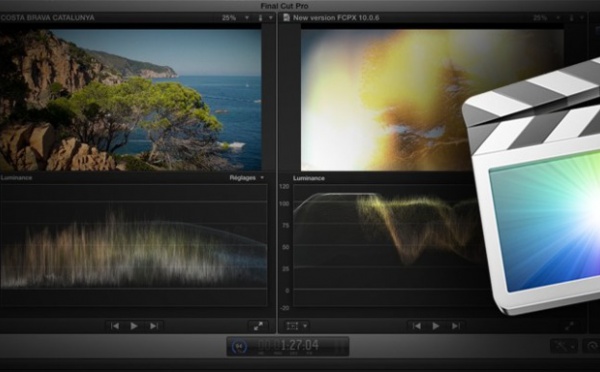Expand left viewer display options arrow
Screen dimensions: 600x372
271,18
